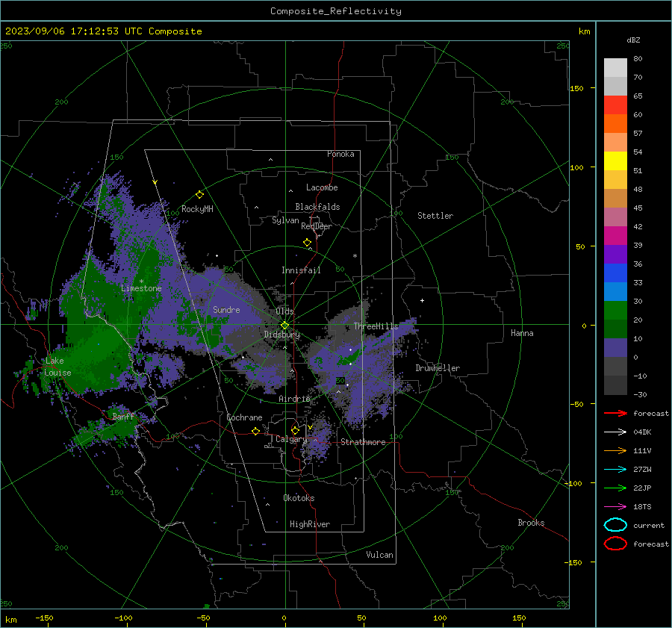Image resolution: width=672 pixels, height=628 pixels.
Task: Click the Stettler city label
Action: [x=435, y=216]
